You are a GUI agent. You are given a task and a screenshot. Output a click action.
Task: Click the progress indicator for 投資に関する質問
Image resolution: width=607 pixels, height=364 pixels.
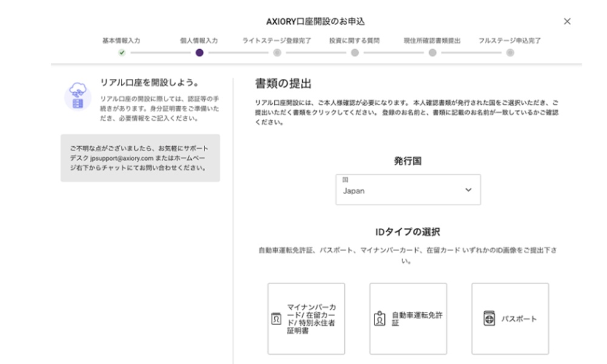click(355, 53)
